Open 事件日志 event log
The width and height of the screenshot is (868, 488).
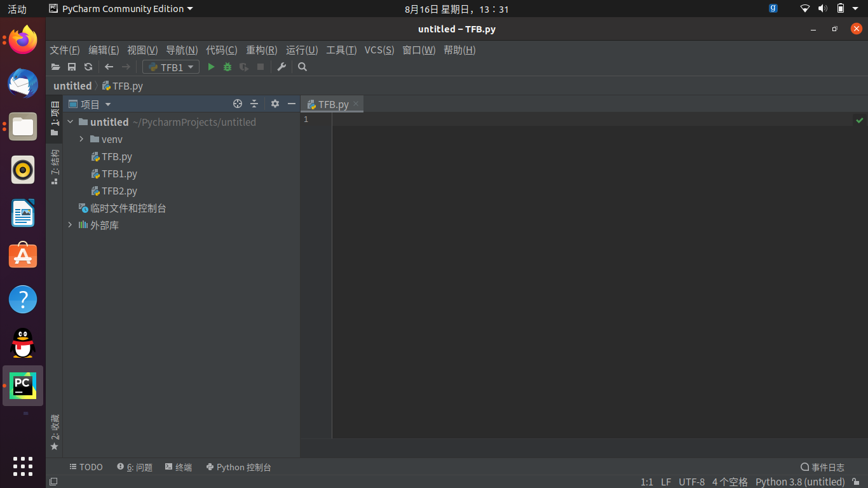click(x=822, y=467)
